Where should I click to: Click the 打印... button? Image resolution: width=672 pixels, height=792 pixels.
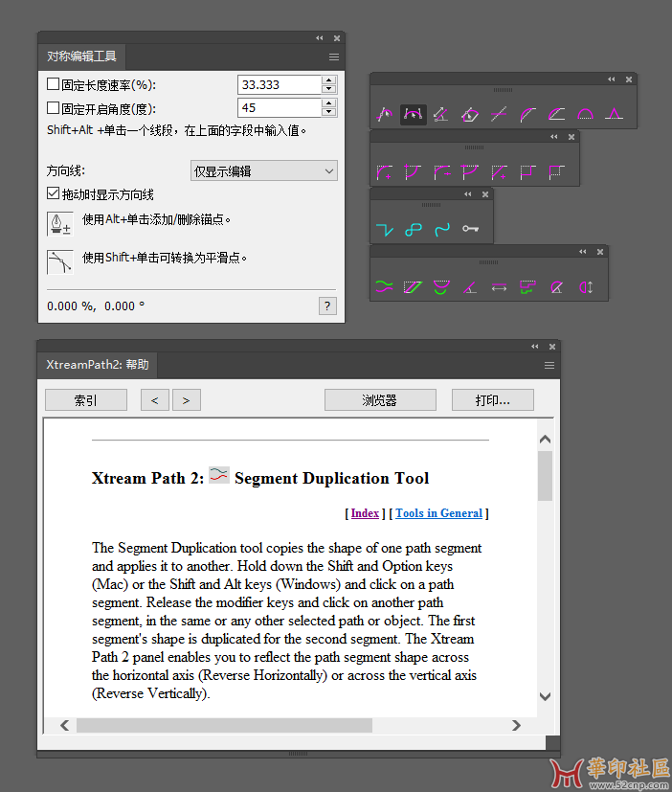pos(493,400)
